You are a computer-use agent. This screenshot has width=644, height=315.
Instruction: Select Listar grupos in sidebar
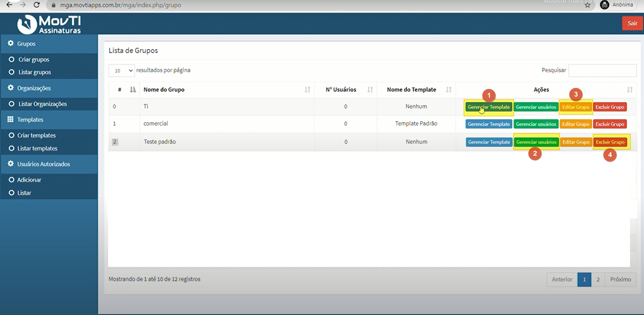34,72
